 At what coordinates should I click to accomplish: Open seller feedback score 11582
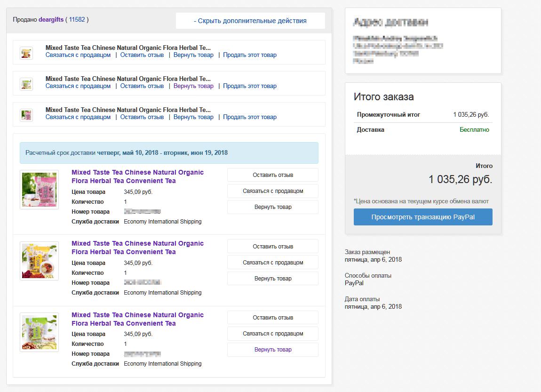[x=77, y=20]
